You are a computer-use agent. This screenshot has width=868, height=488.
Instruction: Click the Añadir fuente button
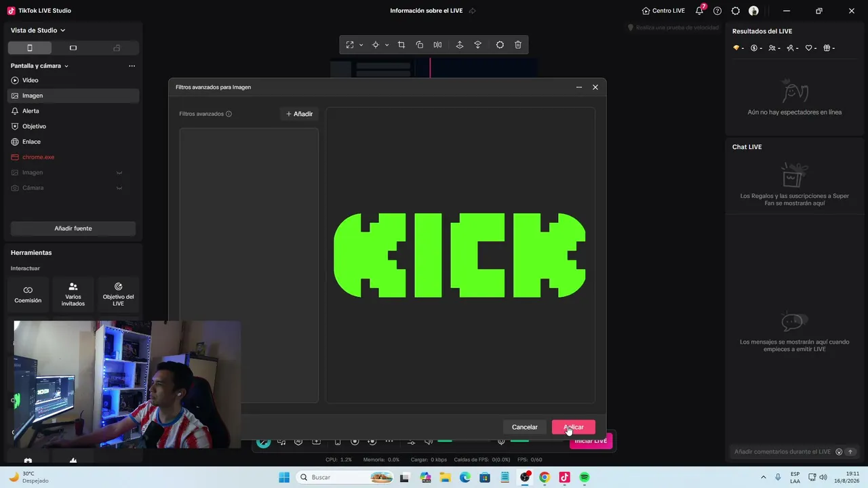point(73,228)
